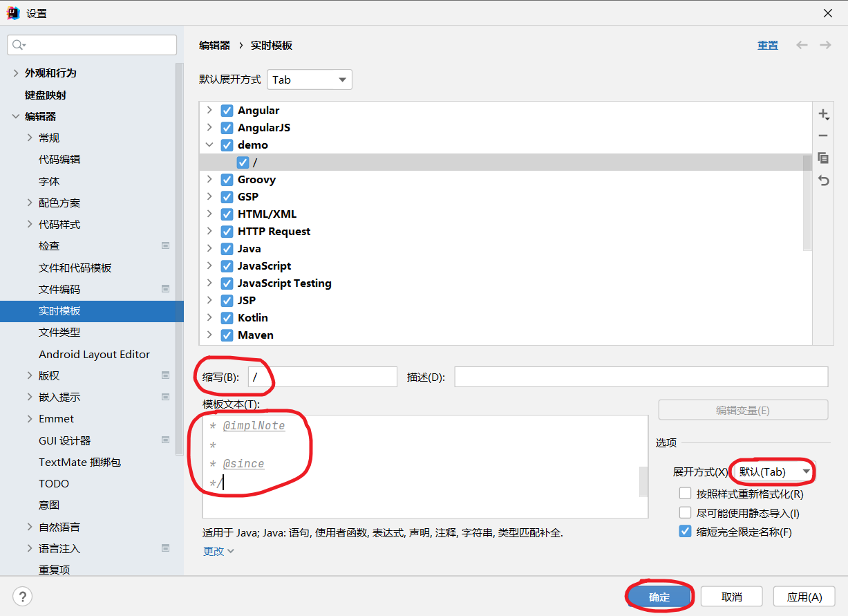Navigate forward with the right arrow

825,45
